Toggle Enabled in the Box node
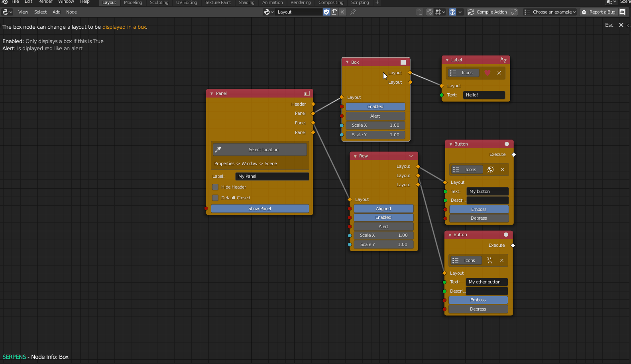This screenshot has height=364, width=631. click(x=375, y=106)
